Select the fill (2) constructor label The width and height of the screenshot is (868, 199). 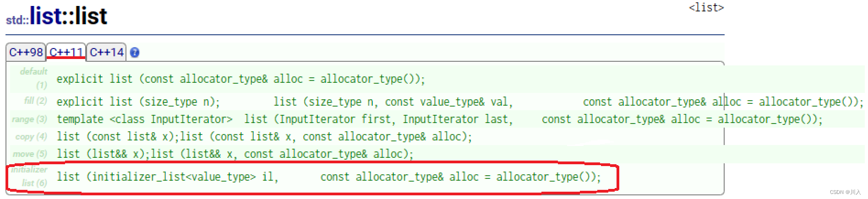point(35,101)
